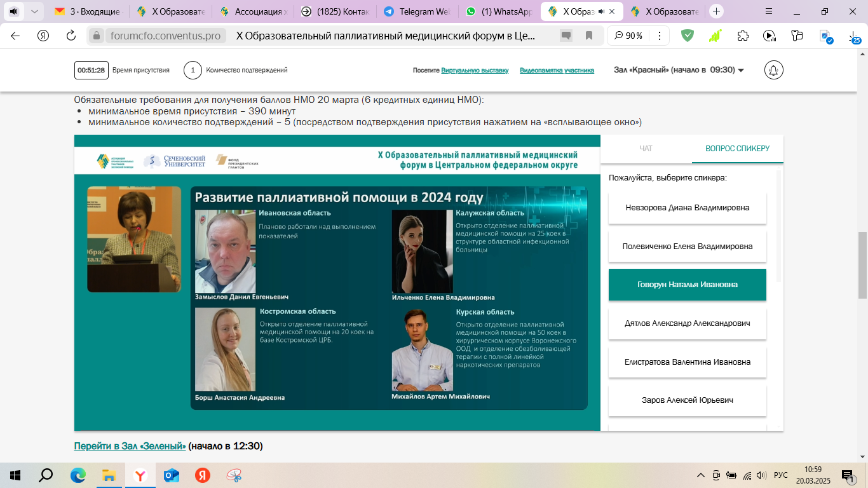Screen dimensions: 868x488
Task: Launch Microsoft Edge from taskbar
Action: [78, 475]
